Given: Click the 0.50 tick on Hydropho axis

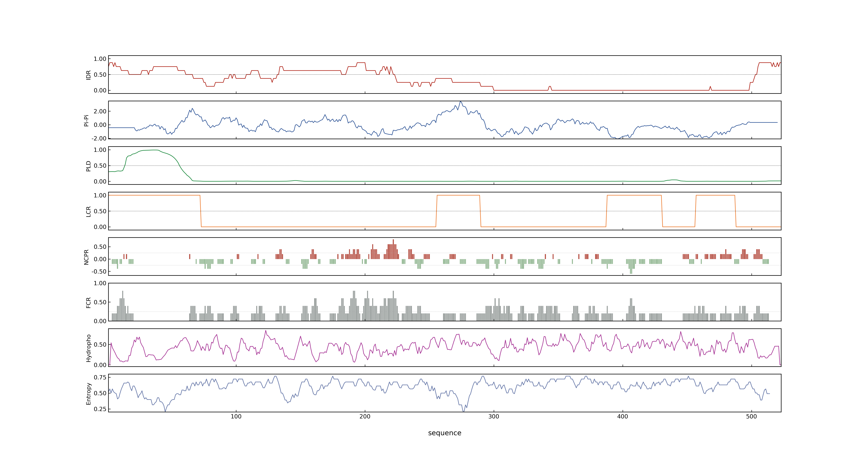Looking at the screenshot, I should point(100,345).
